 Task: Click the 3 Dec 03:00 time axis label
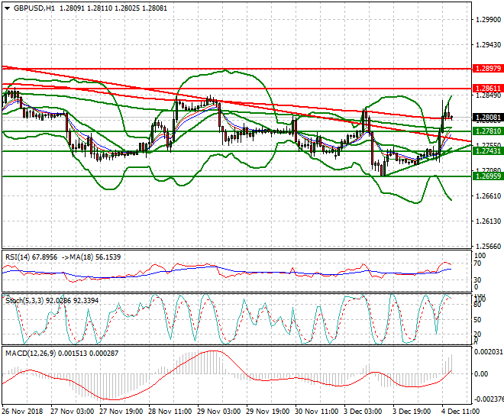tap(363, 412)
